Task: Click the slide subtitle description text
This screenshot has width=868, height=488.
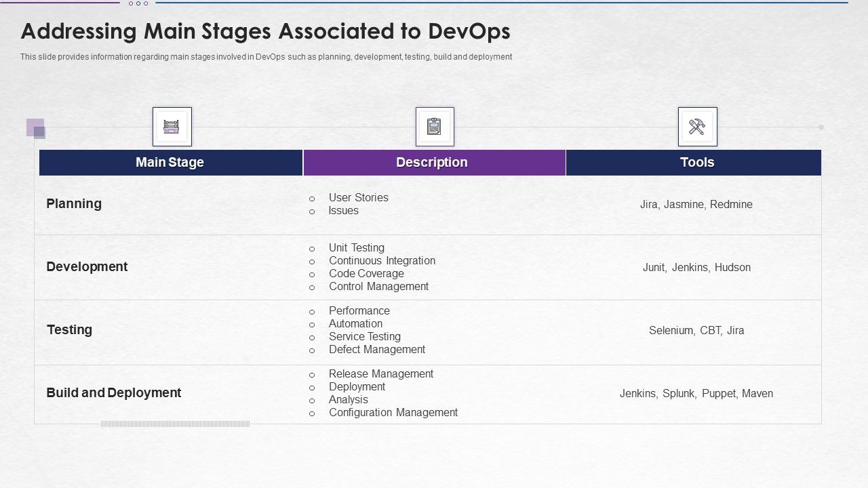Action: click(266, 57)
